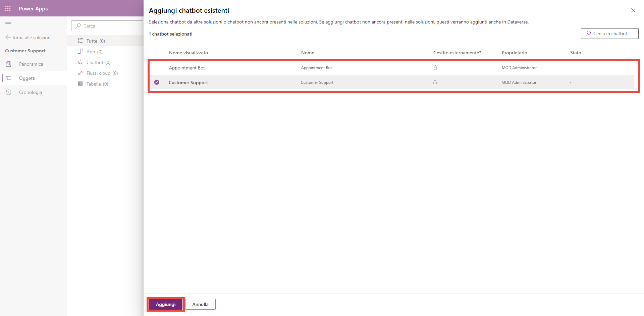This screenshot has height=316, width=644.
Task: Click the Tabelle table icon
Action: tap(80, 84)
